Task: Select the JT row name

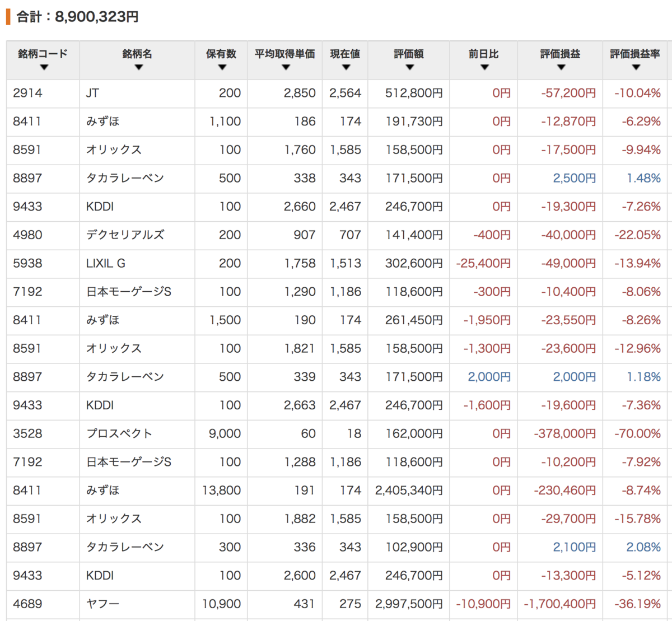Action: tap(92, 93)
